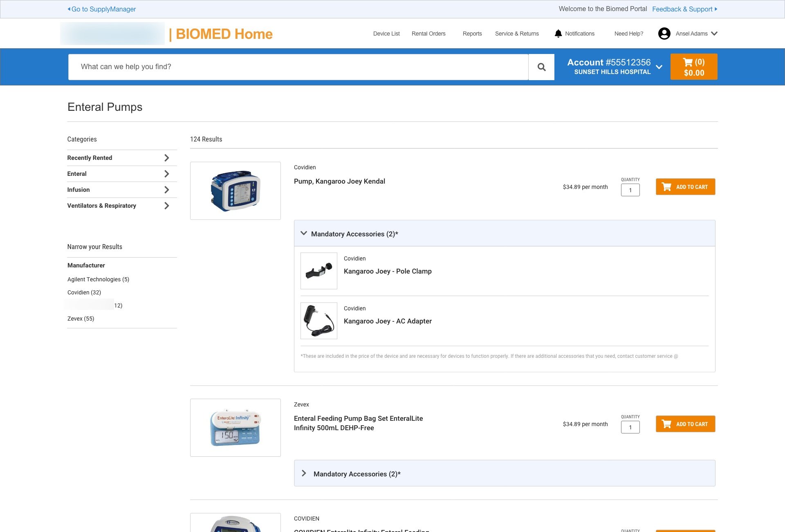Expand the Infusion category arrow
Viewport: 785px width, 532px height.
point(166,190)
